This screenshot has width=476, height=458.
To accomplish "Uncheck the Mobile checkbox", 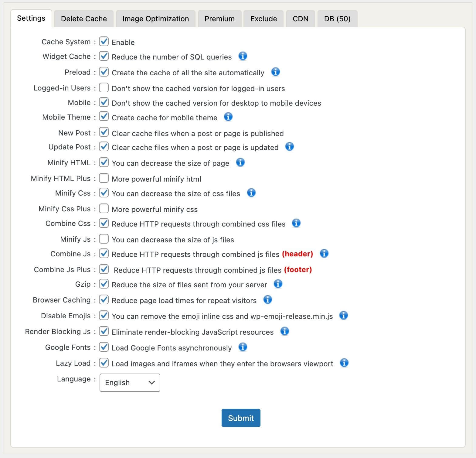I will click(x=104, y=102).
